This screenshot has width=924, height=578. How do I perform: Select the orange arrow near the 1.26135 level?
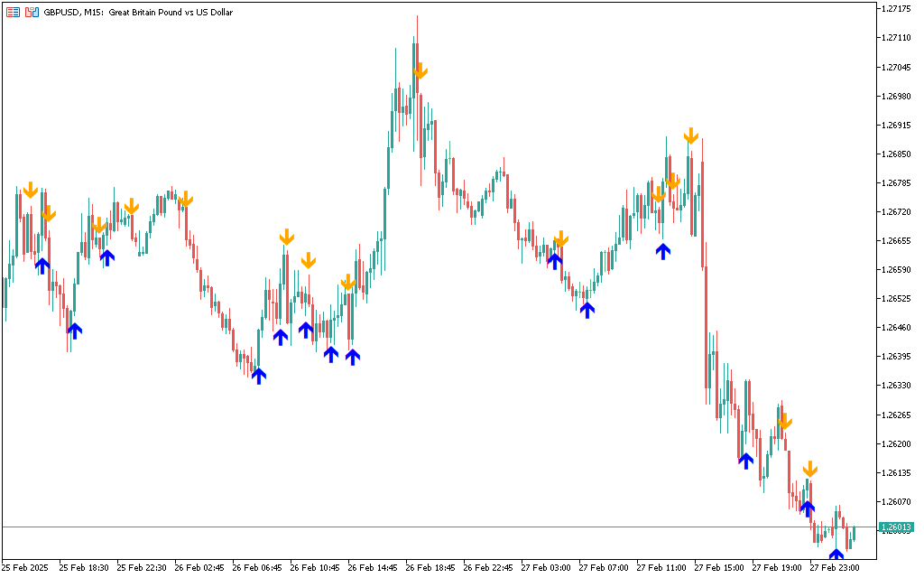[810, 468]
